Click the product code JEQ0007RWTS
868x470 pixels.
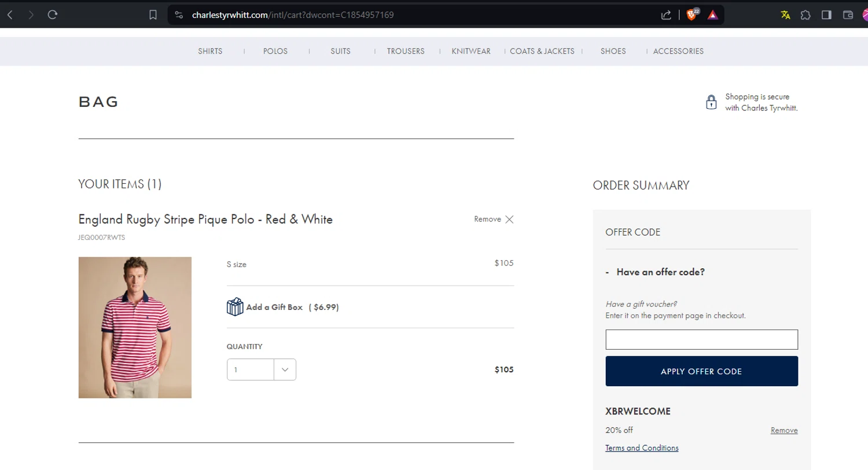click(102, 238)
